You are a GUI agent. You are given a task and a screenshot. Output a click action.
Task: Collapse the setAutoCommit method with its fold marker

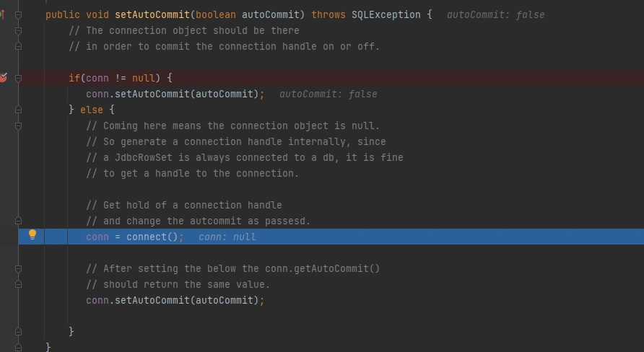click(x=19, y=14)
